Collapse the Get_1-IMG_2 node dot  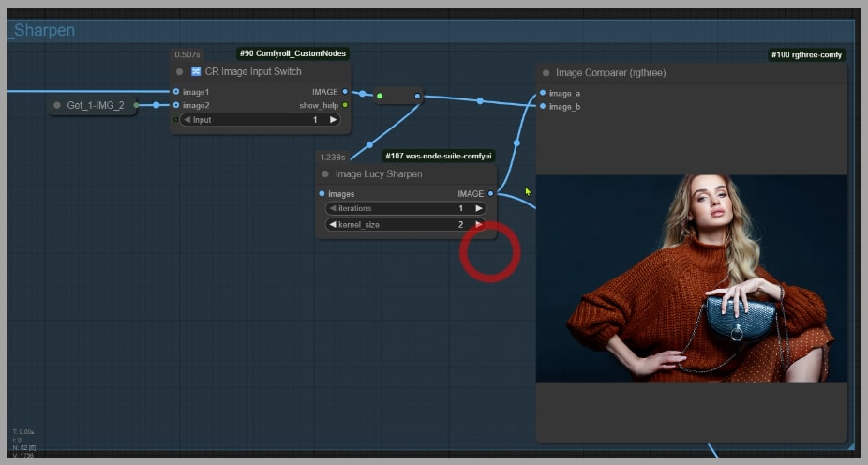(x=57, y=105)
